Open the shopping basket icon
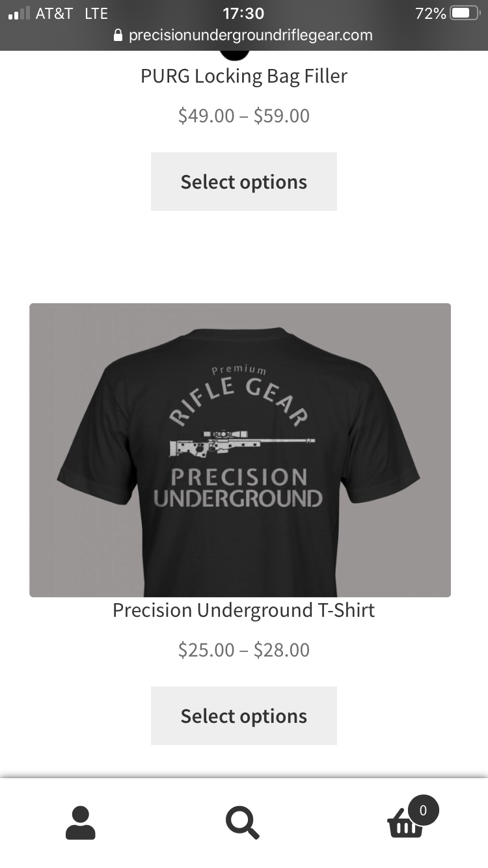488x868 pixels. click(x=405, y=826)
